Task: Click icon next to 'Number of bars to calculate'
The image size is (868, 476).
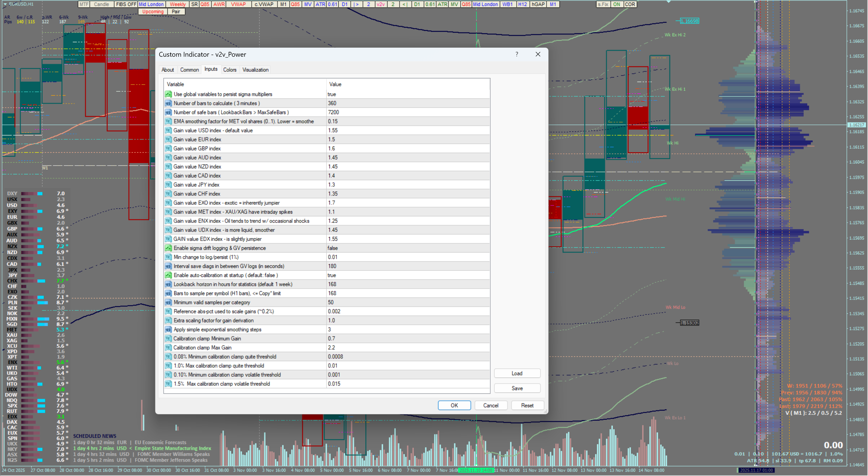Action: 168,103
